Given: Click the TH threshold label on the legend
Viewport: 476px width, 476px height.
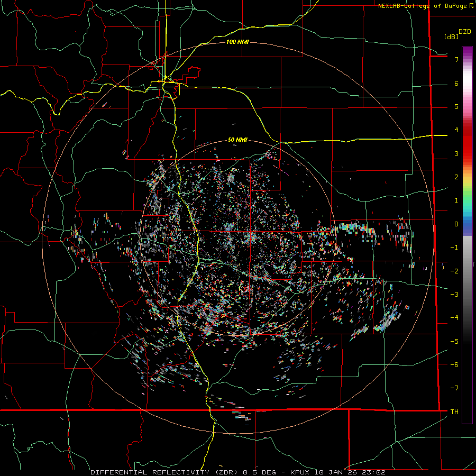Looking at the screenshot, I should tap(454, 411).
